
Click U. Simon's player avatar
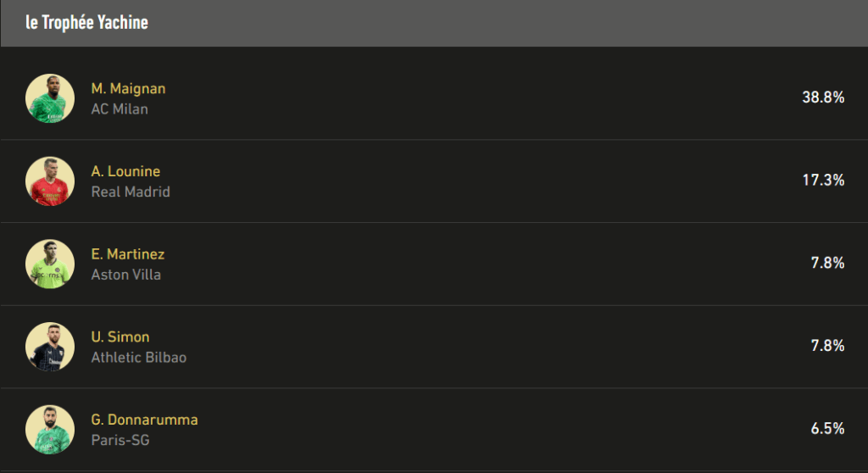[x=50, y=347]
